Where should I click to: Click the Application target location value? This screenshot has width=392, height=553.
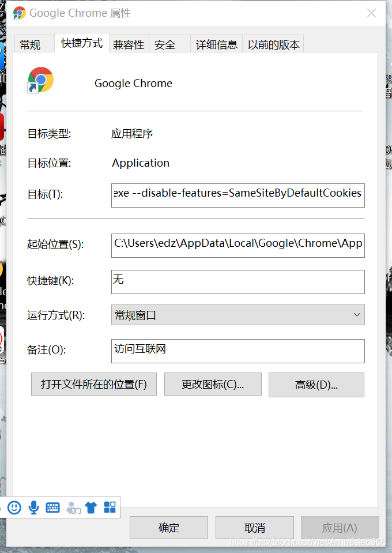(141, 163)
